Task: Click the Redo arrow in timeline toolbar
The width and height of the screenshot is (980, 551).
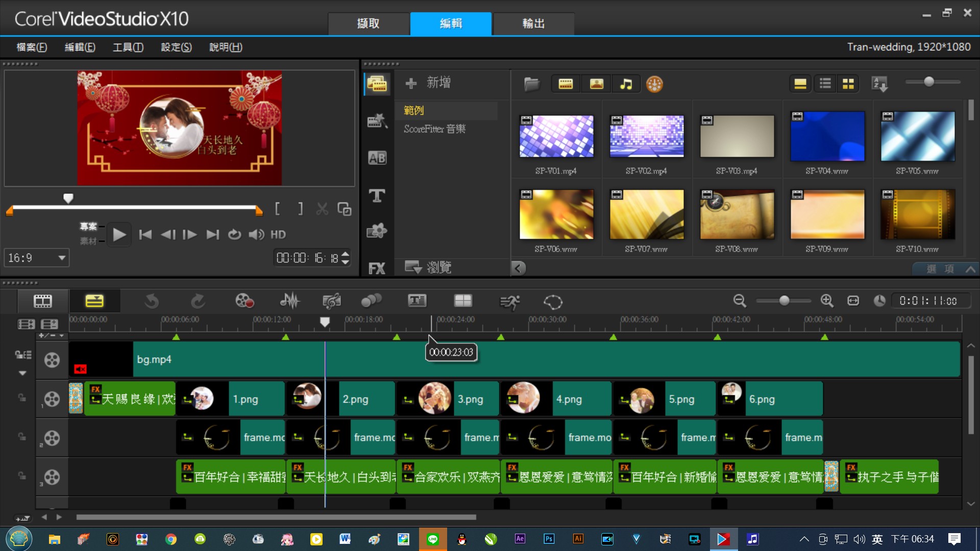Action: (x=198, y=302)
